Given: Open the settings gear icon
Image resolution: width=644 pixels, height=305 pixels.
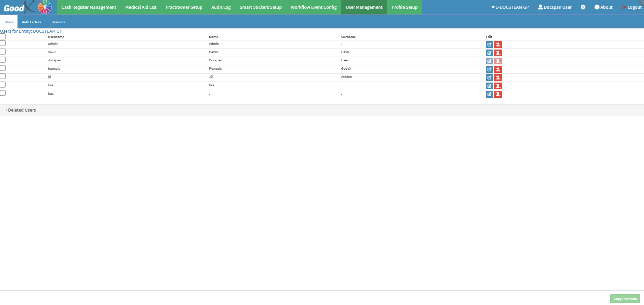Looking at the screenshot, I should [x=583, y=7].
